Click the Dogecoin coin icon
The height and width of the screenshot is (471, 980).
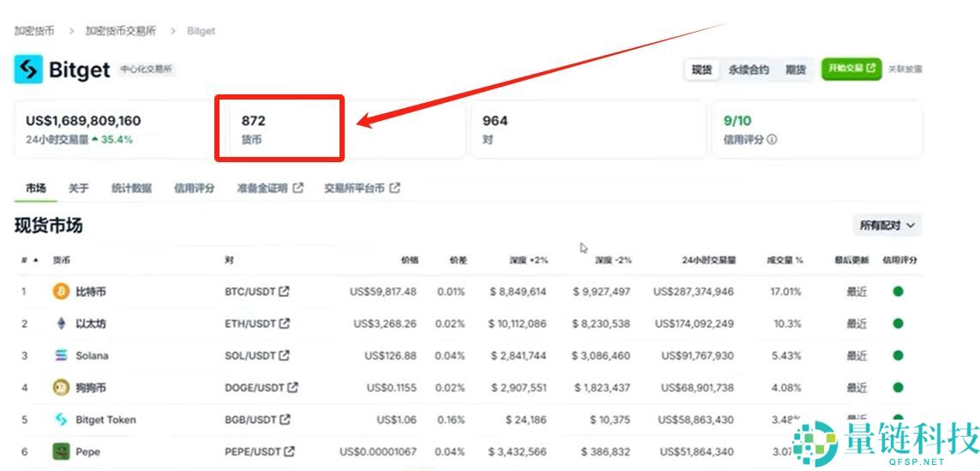[61, 387]
